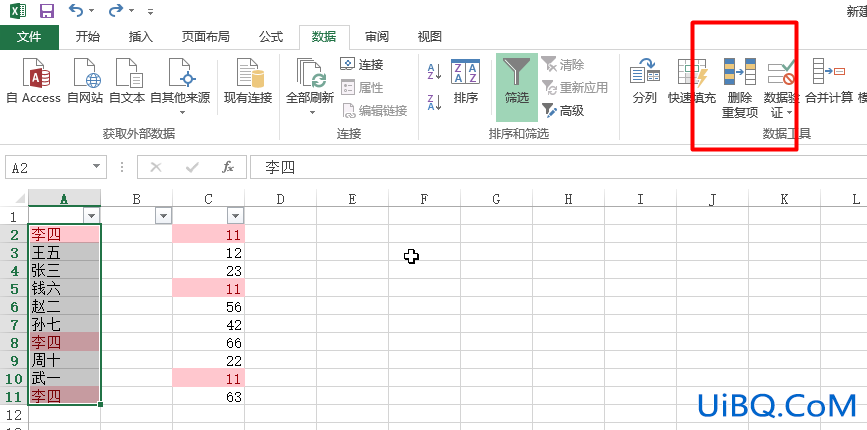Click the Redo arrow icon
The width and height of the screenshot is (867, 430).
[116, 11]
